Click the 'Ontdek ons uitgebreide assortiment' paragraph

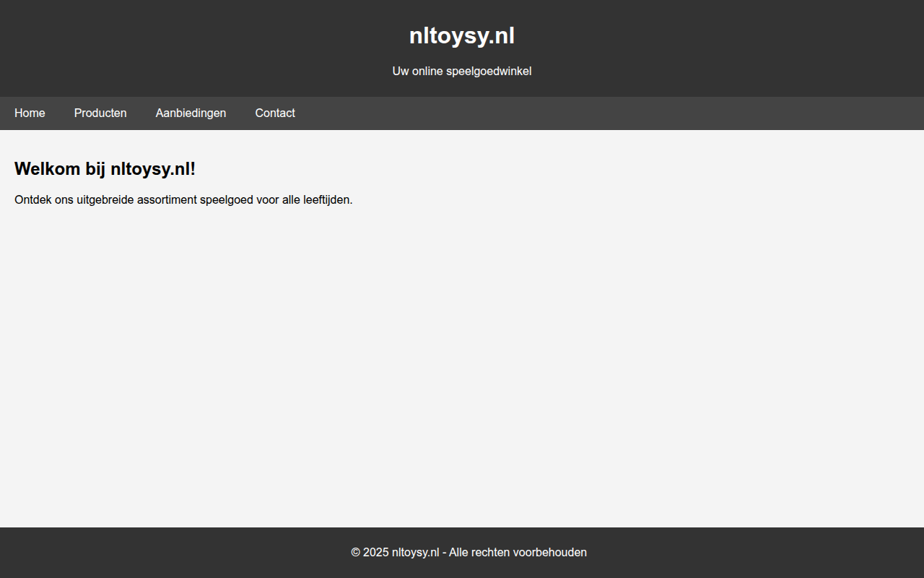[x=183, y=200]
